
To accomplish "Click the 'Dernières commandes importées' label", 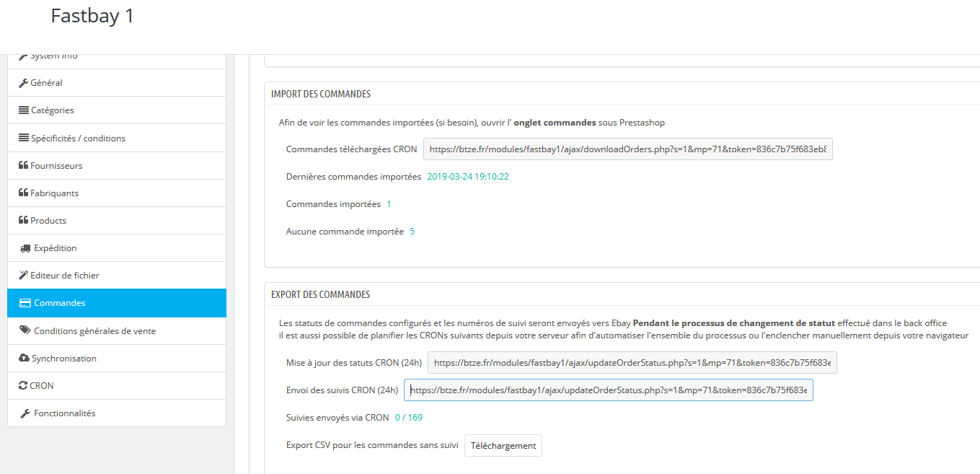I will coord(353,177).
